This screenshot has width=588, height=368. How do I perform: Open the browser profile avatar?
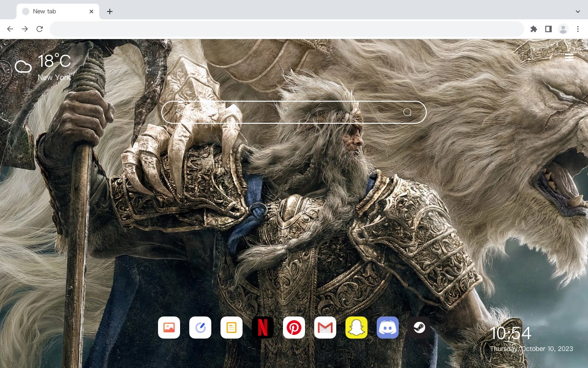point(563,29)
